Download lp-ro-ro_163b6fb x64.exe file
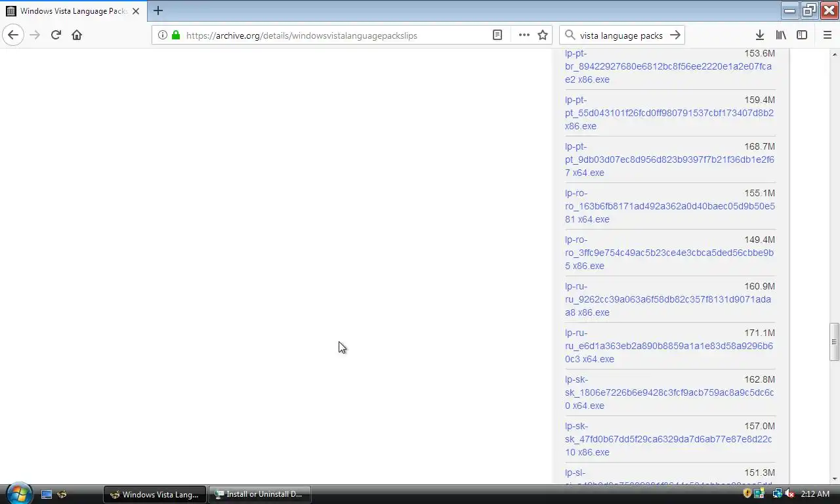 point(669,206)
